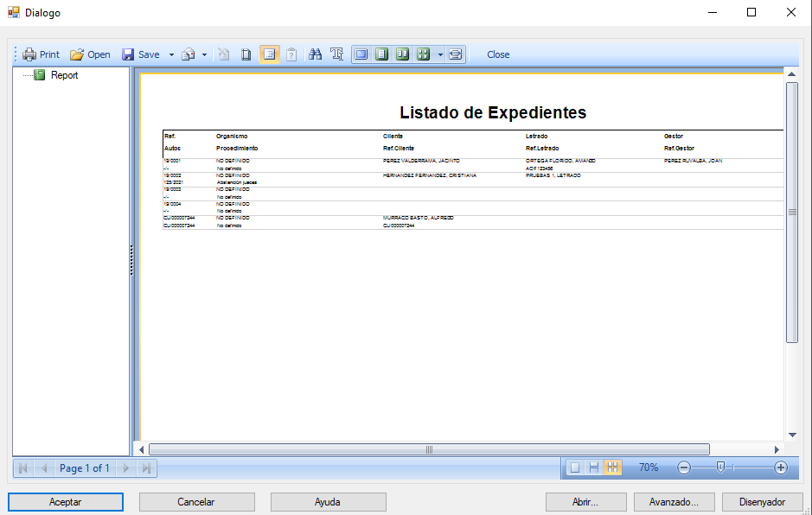The image size is (812, 515).
Task: Click the send by email icon
Action: click(188, 54)
